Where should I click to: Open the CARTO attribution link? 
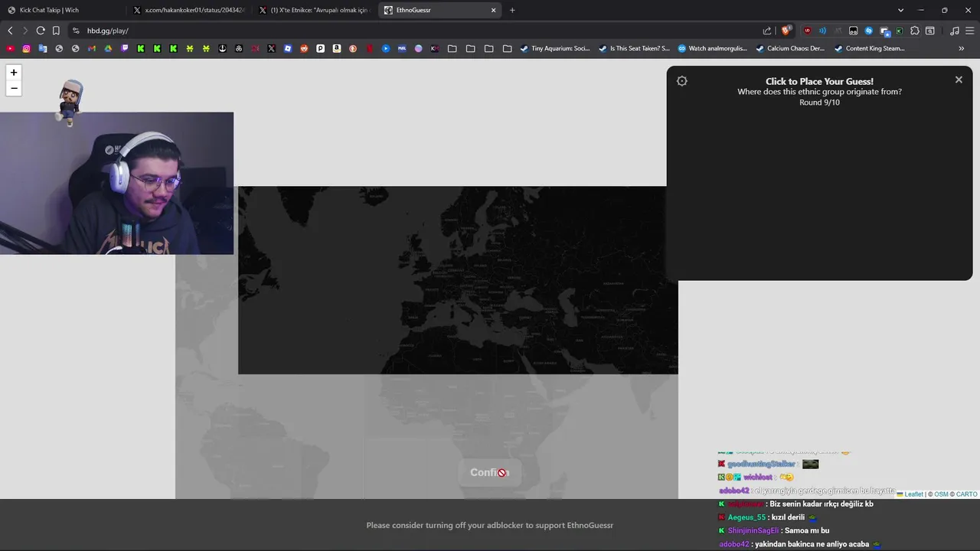point(966,494)
